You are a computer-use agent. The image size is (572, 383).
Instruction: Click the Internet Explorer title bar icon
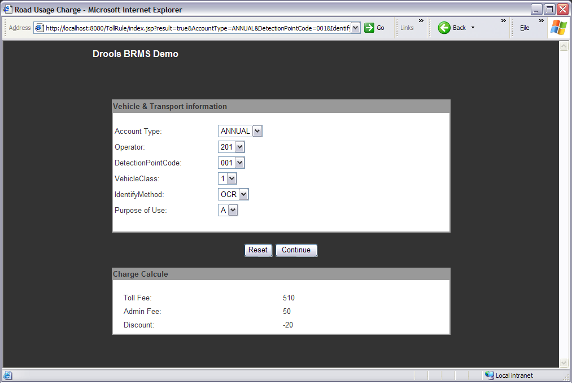click(8, 9)
